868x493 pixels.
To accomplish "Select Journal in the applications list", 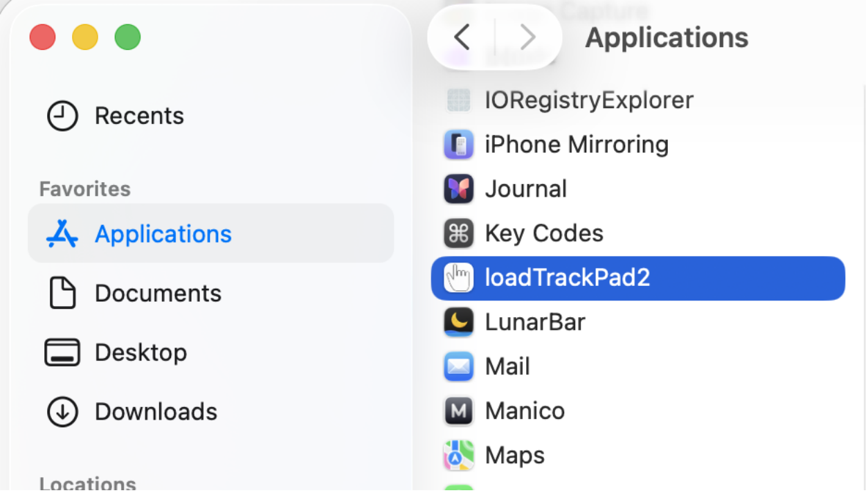I will [x=638, y=189].
